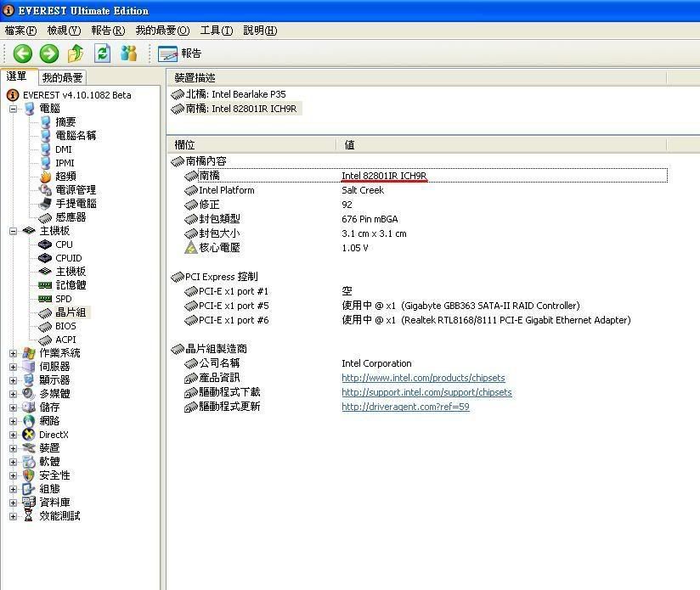Switch to the 我的最愛 tab
The width and height of the screenshot is (700, 590).
(62, 77)
